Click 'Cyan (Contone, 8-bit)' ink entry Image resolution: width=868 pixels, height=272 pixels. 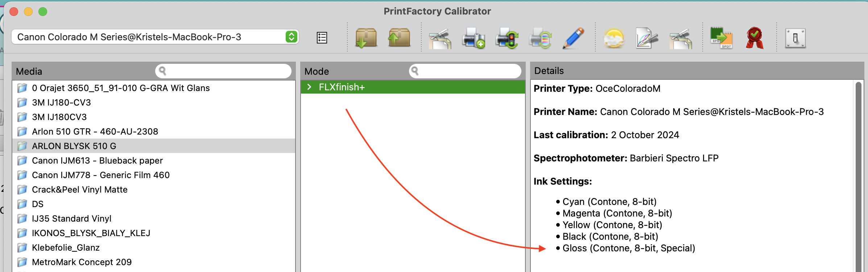609,202
